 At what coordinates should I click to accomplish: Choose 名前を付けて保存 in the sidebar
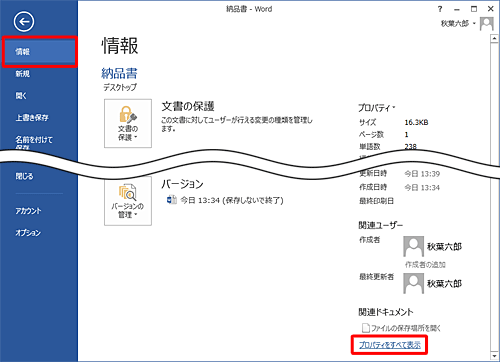tap(34, 142)
